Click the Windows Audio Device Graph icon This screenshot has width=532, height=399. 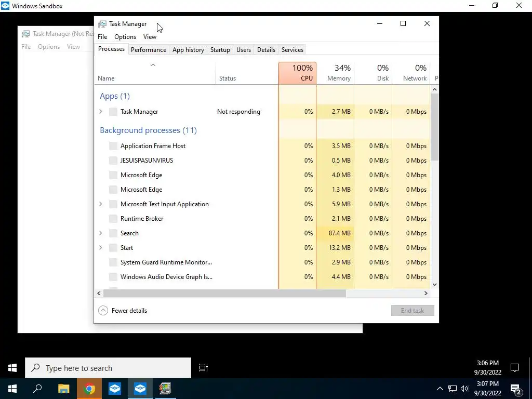click(113, 277)
